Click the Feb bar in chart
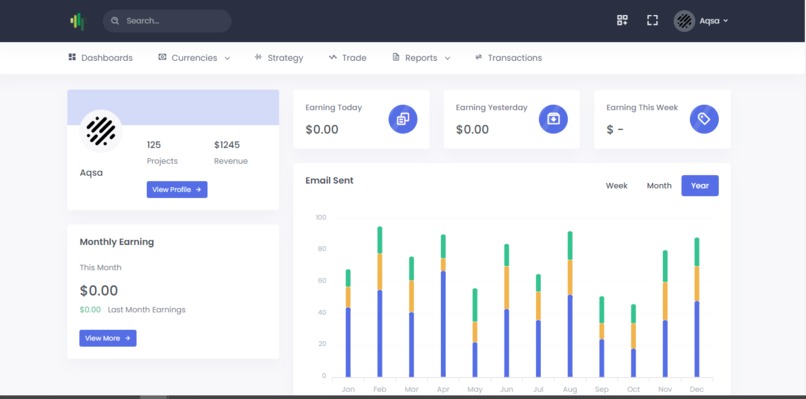Image resolution: width=806 pixels, height=399 pixels. pyautogui.click(x=380, y=302)
